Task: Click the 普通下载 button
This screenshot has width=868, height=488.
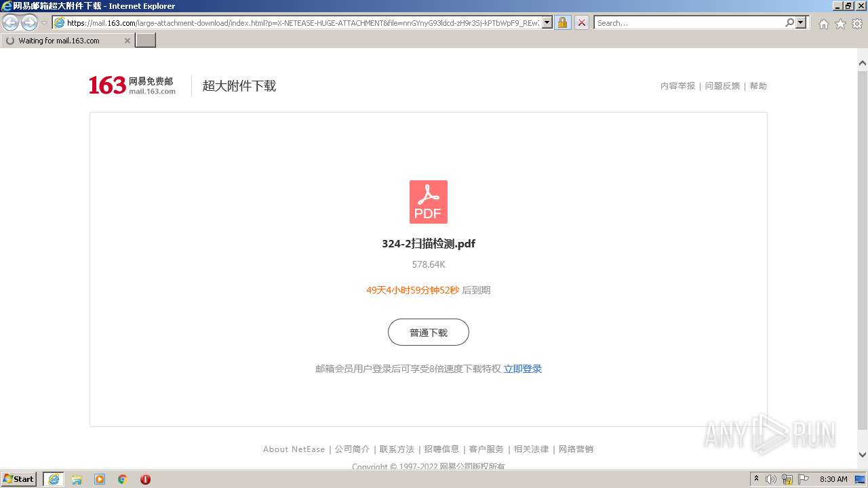Action: (429, 332)
